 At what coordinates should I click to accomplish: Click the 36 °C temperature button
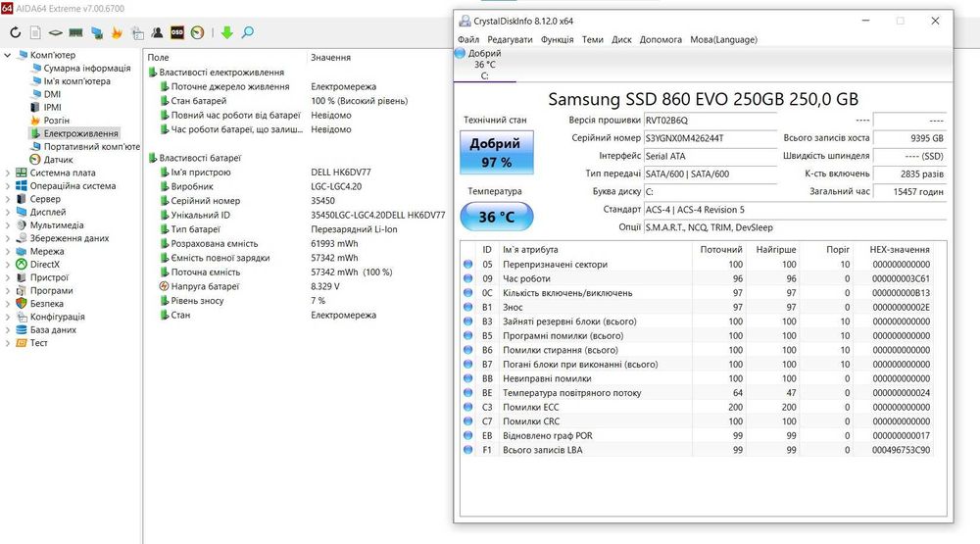[497, 217]
